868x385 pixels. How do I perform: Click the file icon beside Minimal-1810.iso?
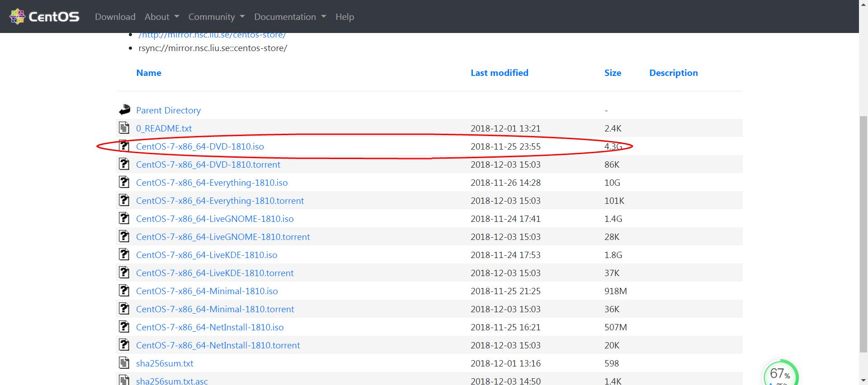124,291
